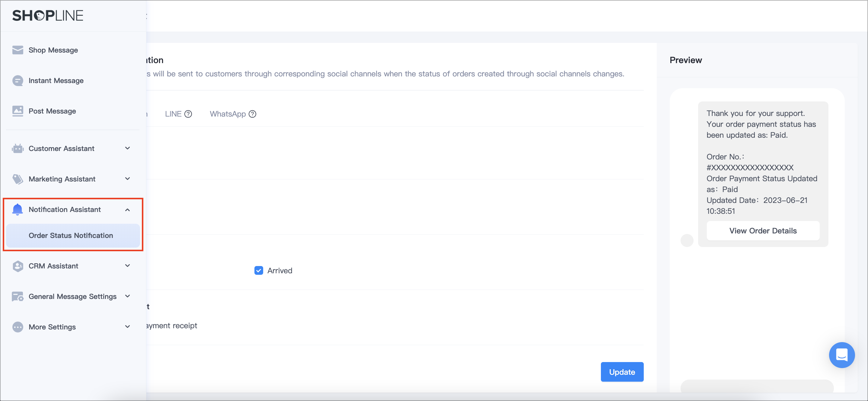This screenshot has height=401, width=868.
Task: Select the Marketing Assistant tag icon
Action: point(17,179)
